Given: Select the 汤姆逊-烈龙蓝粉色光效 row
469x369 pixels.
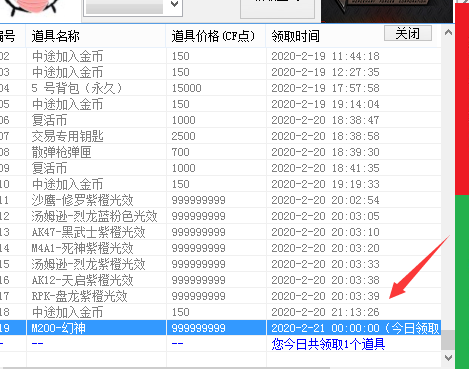Looking at the screenshot, I should coord(220,216).
